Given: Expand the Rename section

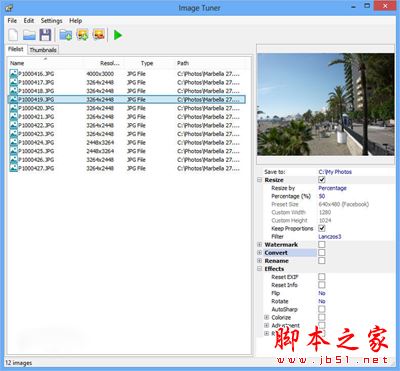Looking at the screenshot, I should click(260, 261).
